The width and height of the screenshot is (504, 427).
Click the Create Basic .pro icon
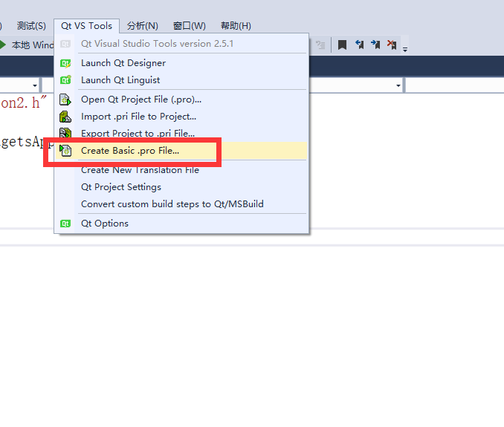click(x=65, y=151)
